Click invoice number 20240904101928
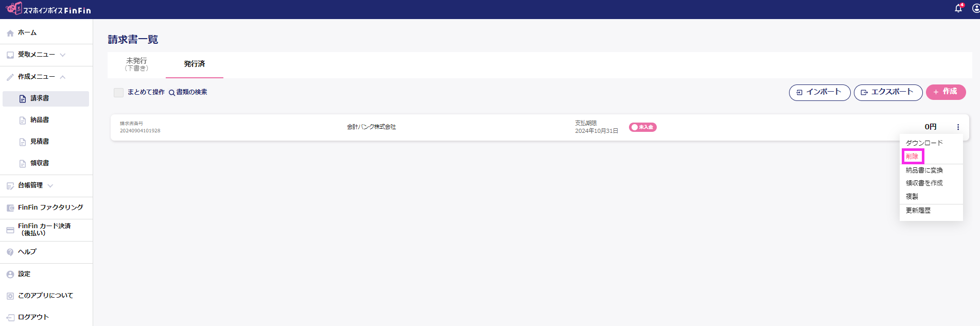Viewport: 980px width, 326px height. (x=140, y=131)
